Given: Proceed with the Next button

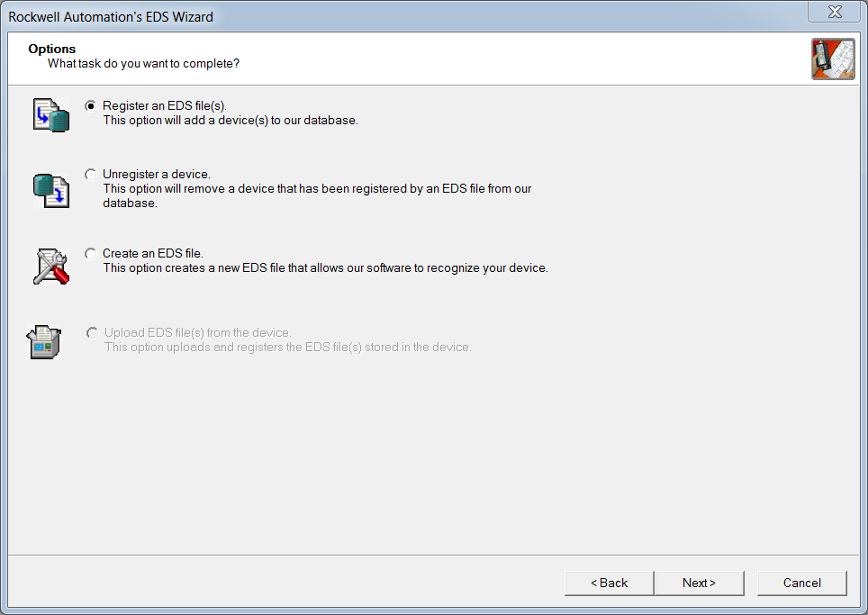Looking at the screenshot, I should [699, 583].
